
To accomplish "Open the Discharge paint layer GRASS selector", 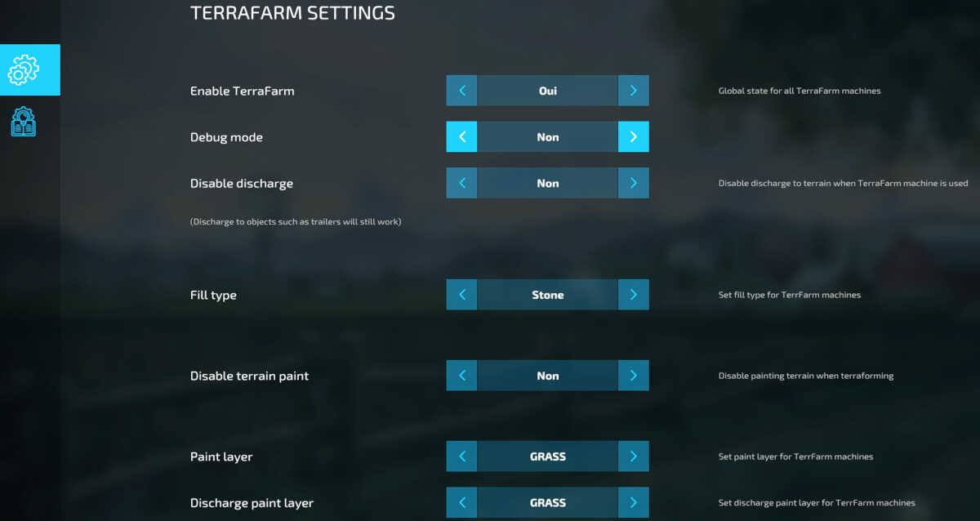I will tap(547, 503).
